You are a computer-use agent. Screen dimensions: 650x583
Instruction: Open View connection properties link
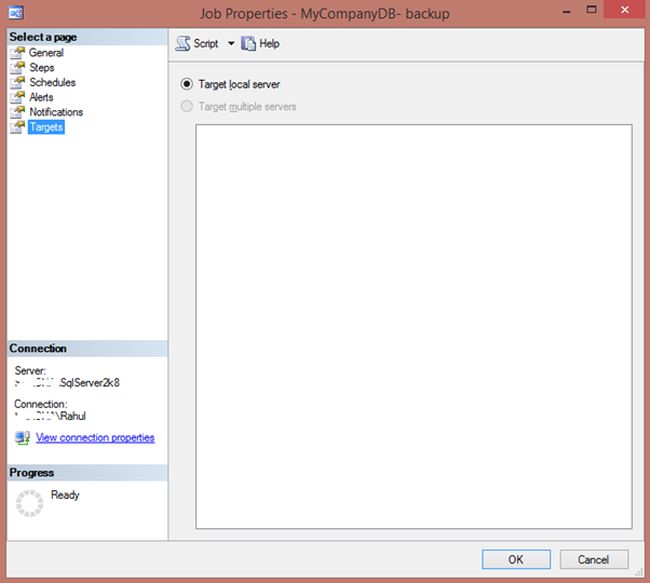pos(95,437)
